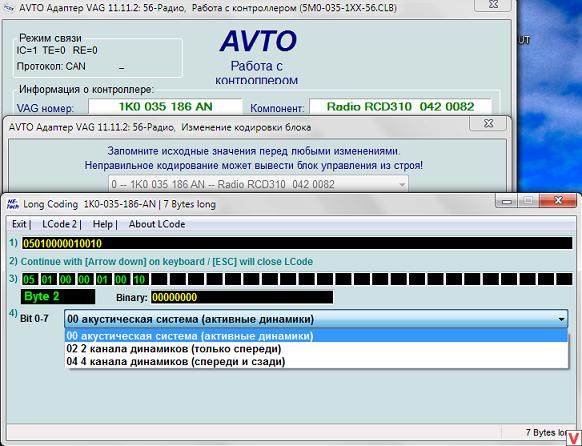Select byte 0 cell with value 05

(29, 279)
